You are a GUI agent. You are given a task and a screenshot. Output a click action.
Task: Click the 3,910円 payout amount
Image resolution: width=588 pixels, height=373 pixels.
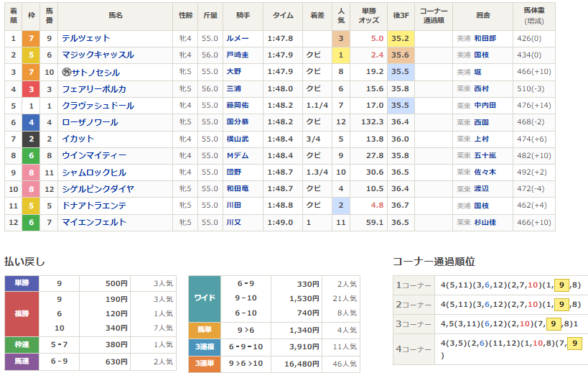[x=304, y=346]
